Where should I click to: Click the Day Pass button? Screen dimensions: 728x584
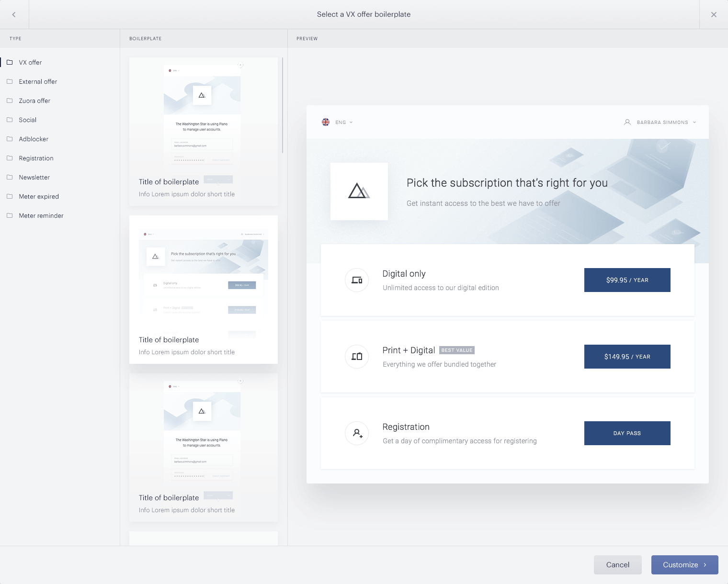tap(627, 433)
